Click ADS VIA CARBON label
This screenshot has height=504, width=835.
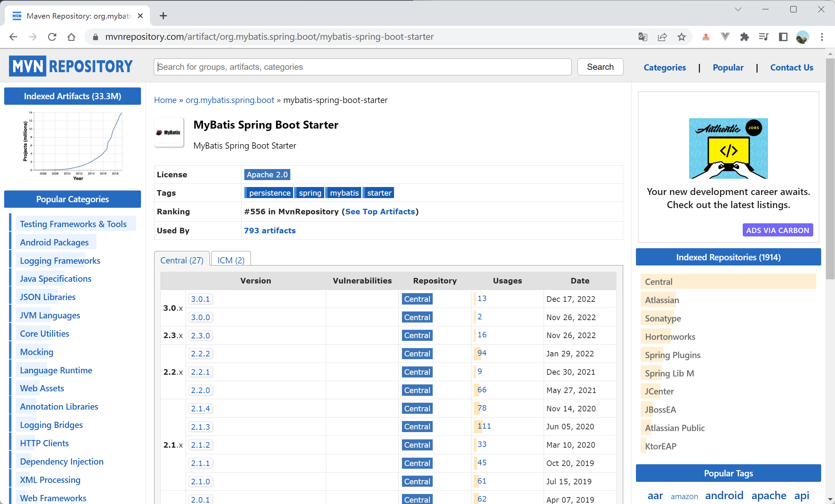click(778, 230)
